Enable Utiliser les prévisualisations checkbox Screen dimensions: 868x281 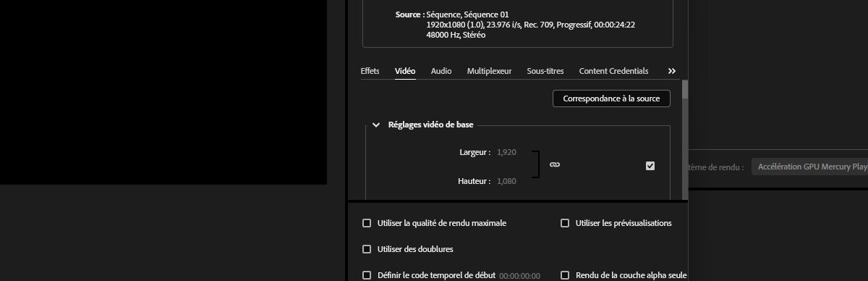point(565,223)
